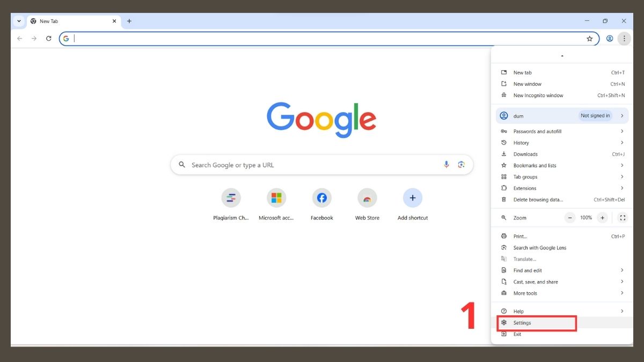Expand the Extensions submenu
Viewport: 644px width, 362px height.
click(x=562, y=188)
